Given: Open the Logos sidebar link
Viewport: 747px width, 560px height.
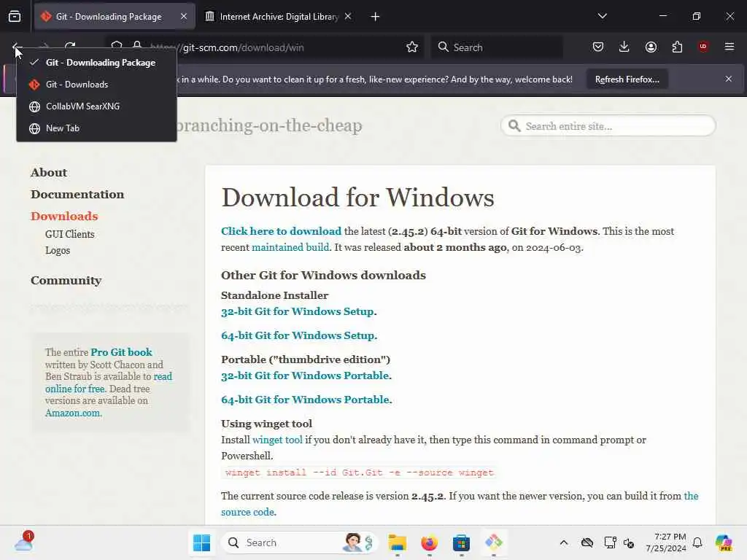Looking at the screenshot, I should click(58, 251).
